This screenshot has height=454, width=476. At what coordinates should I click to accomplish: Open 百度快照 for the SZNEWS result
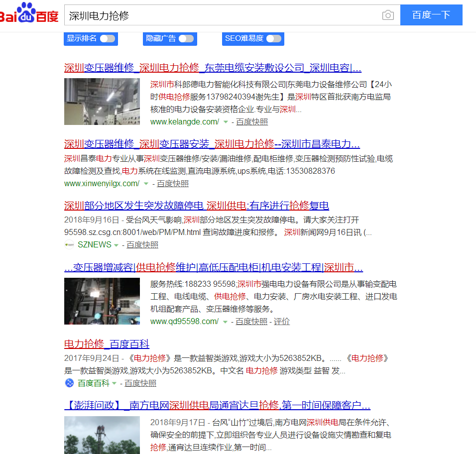142,245
